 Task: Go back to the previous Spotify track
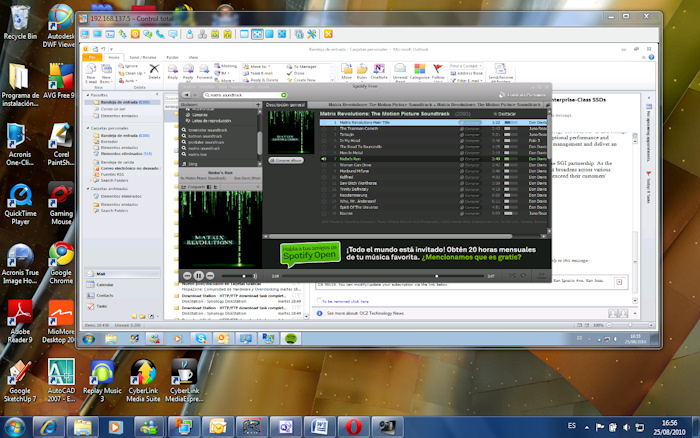coord(186,275)
